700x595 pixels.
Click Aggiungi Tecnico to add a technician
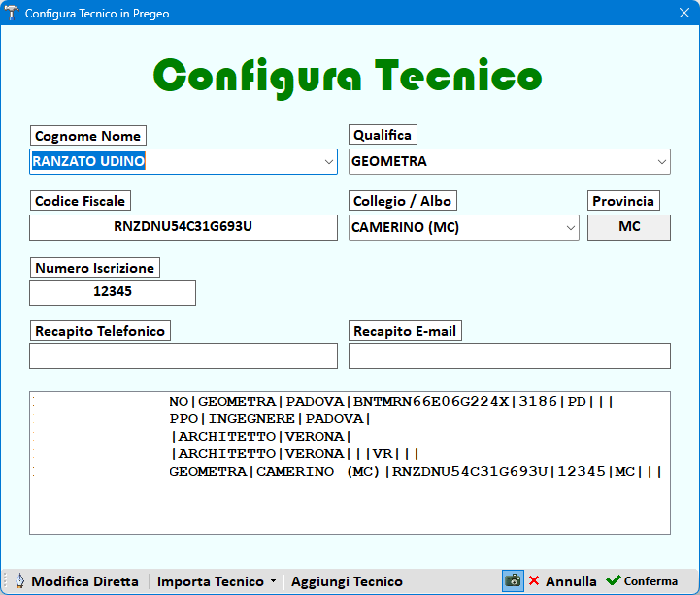347,581
